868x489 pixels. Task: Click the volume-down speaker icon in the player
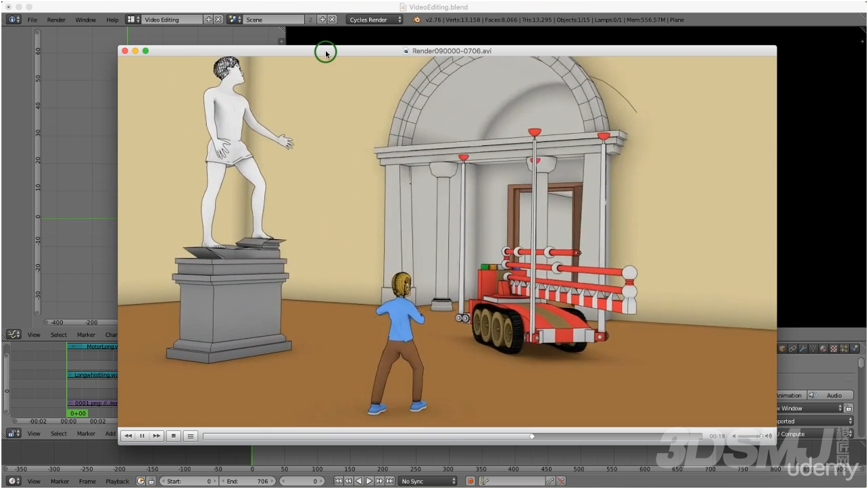[x=734, y=436]
